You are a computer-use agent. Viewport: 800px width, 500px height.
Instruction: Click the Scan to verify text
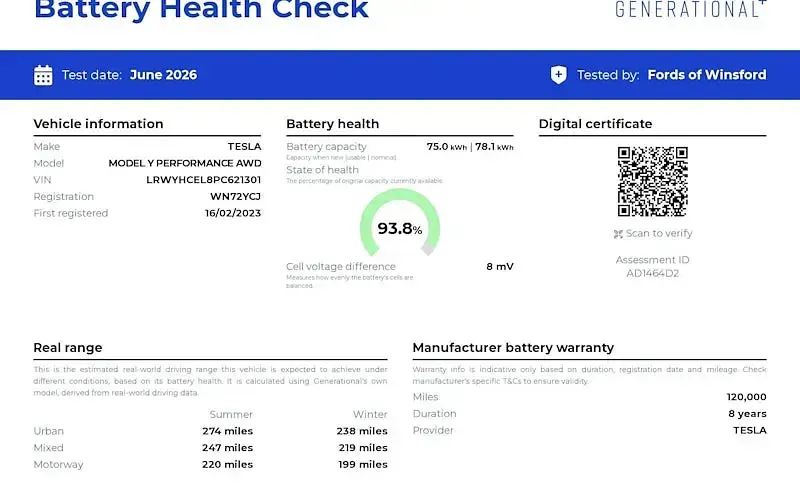[x=659, y=233]
